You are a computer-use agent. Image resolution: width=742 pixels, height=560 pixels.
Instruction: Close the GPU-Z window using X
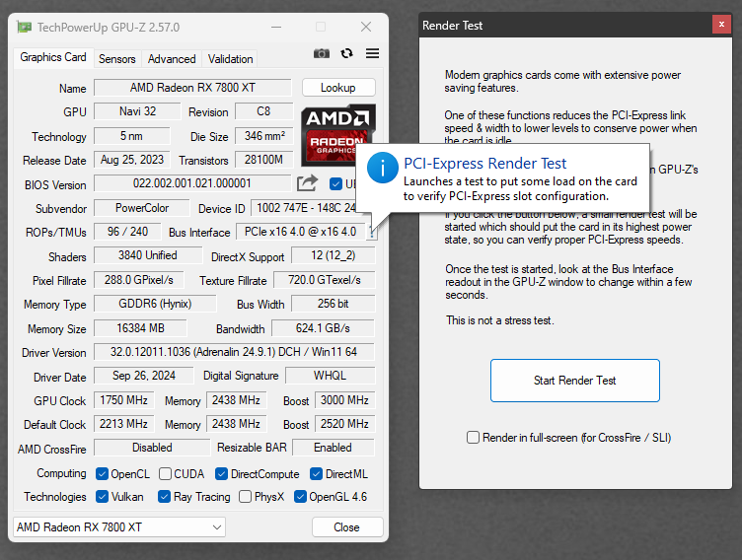[366, 27]
